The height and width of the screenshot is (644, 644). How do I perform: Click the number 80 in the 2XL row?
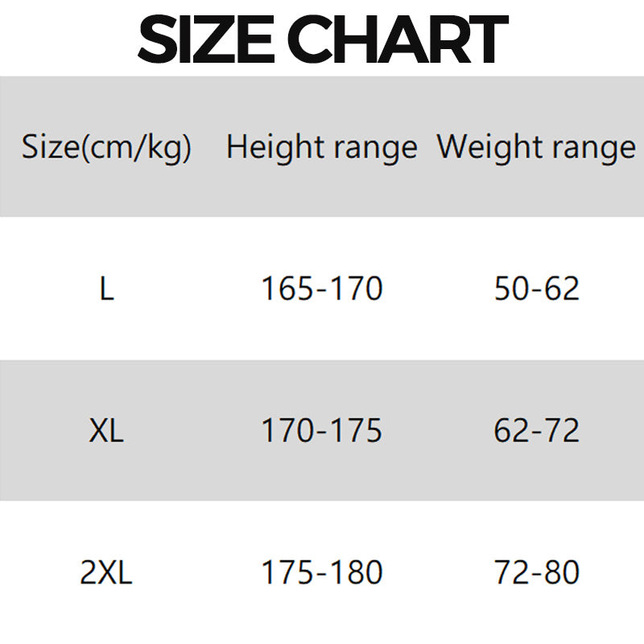pyautogui.click(x=562, y=573)
